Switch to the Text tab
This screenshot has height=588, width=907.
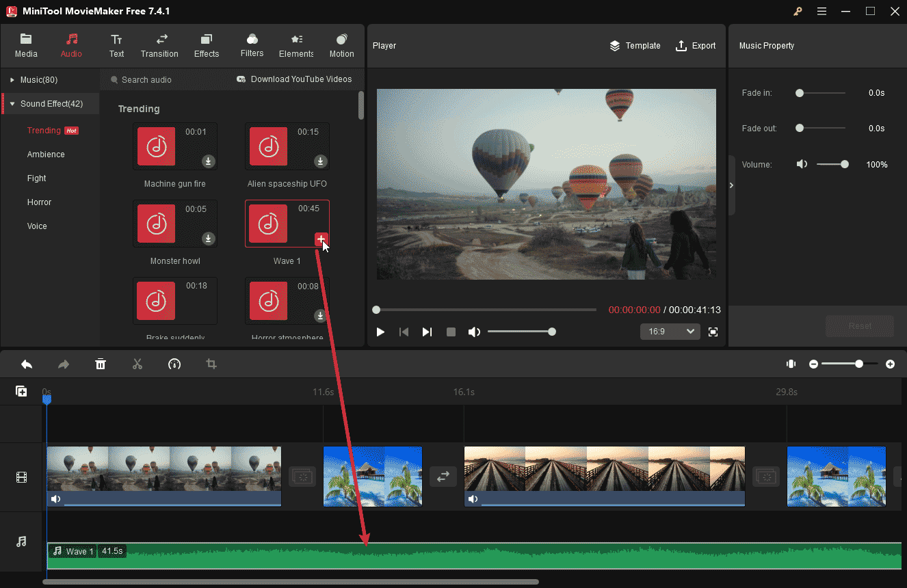click(x=117, y=46)
